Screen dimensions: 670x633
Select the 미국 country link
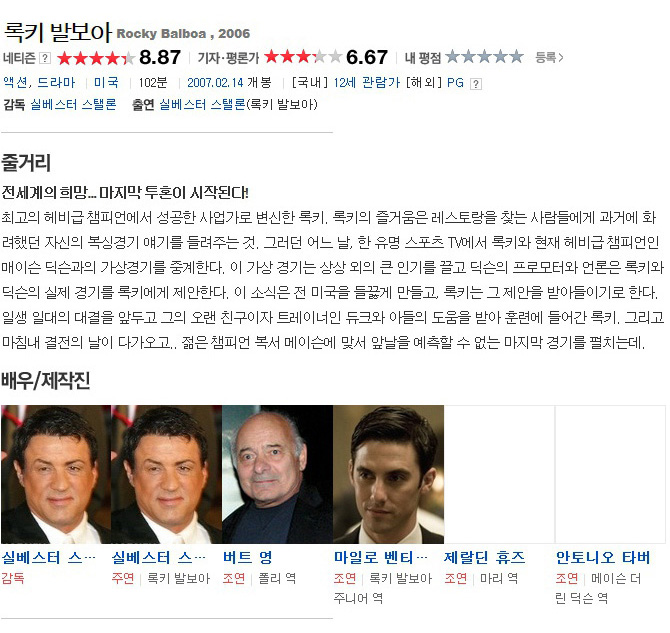pyautogui.click(x=106, y=82)
